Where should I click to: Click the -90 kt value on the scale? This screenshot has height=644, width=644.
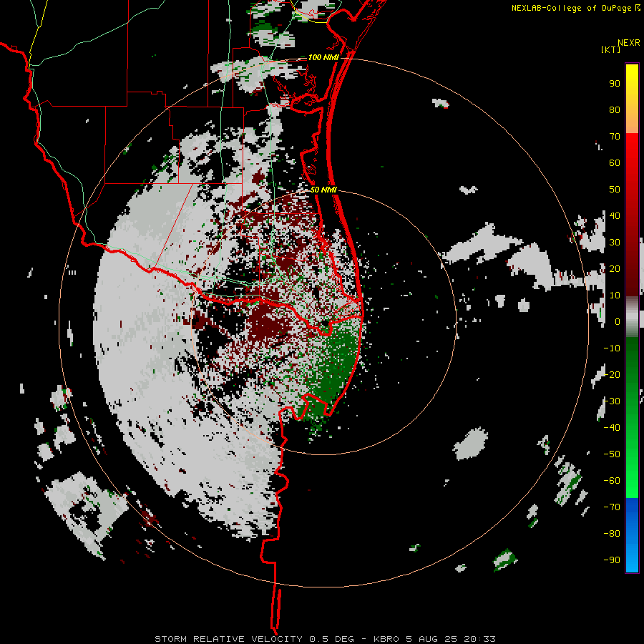(x=612, y=560)
